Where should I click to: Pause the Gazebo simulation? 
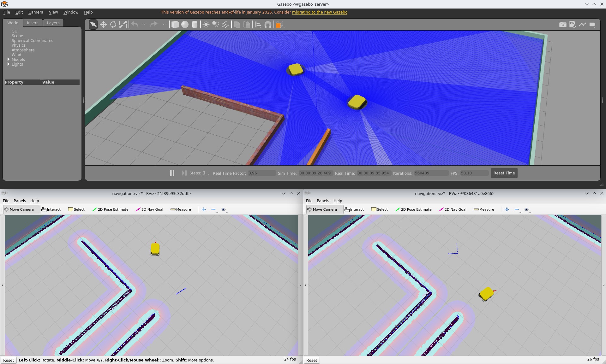click(172, 173)
